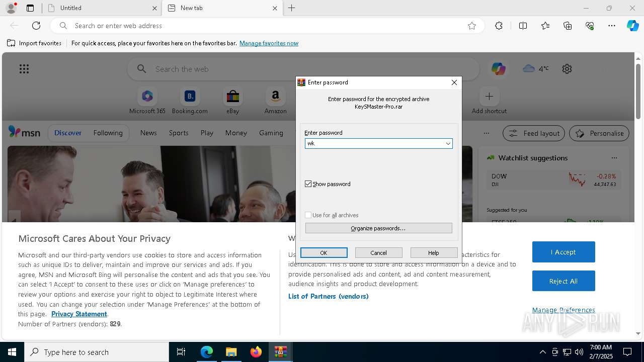Open Watchlist suggestions more options
644x362 pixels.
coord(614,158)
